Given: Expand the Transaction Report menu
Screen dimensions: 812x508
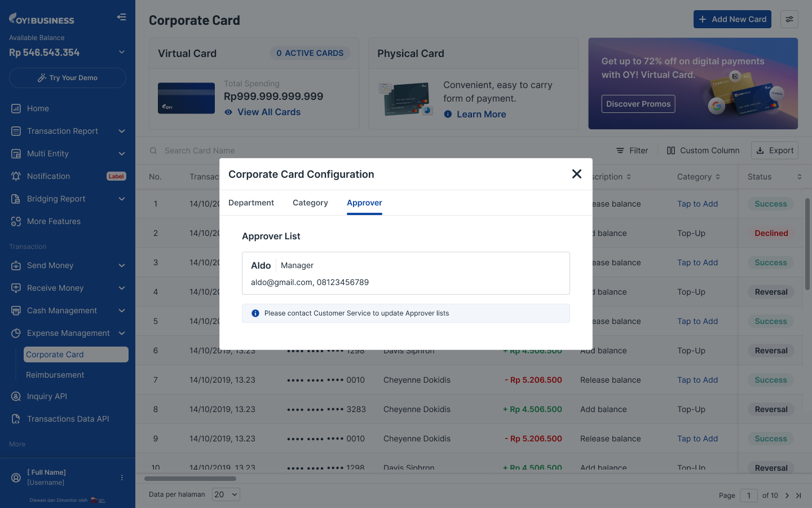Looking at the screenshot, I should (x=121, y=131).
